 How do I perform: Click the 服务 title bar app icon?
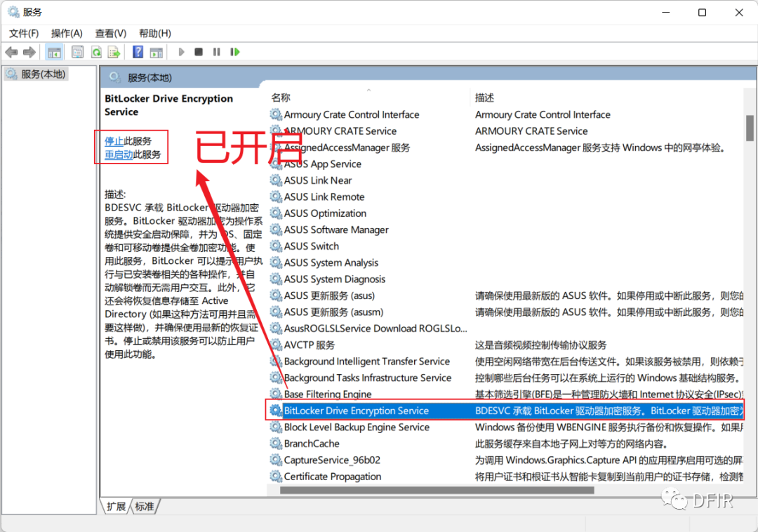tap(13, 12)
